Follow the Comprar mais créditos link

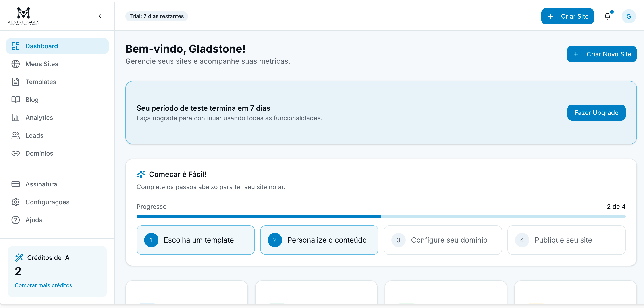43,285
